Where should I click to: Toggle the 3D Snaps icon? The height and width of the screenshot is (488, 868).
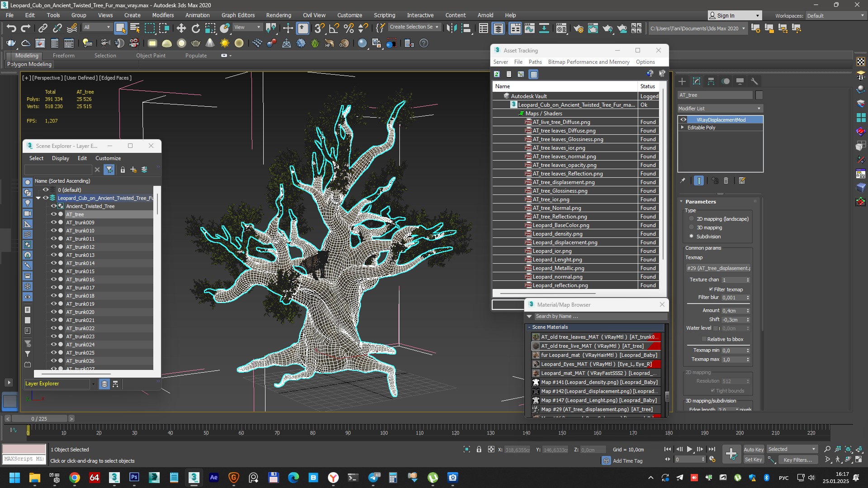[319, 28]
